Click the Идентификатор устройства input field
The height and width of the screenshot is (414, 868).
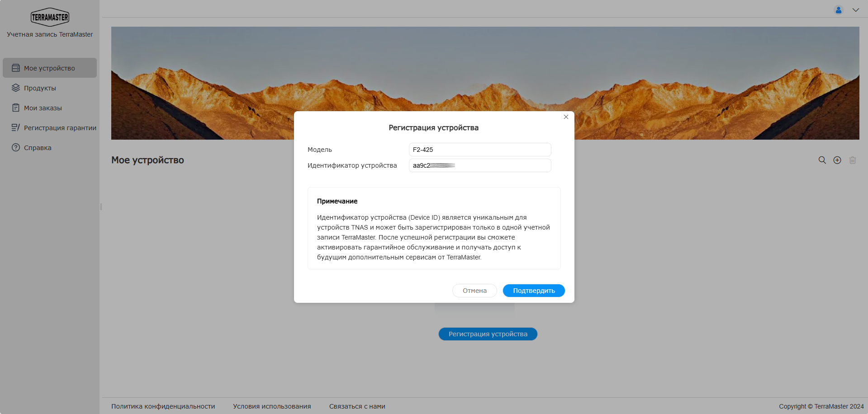(x=480, y=165)
